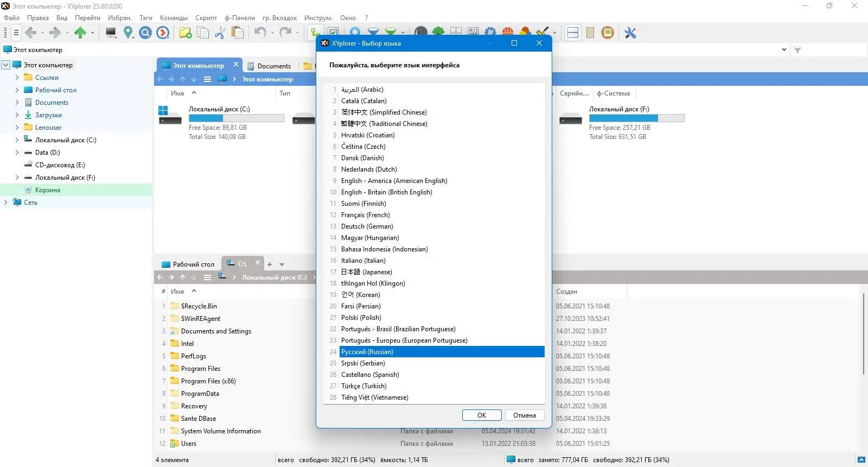Image resolution: width=868 pixels, height=467 pixels.
Task: Click status bar corner icon at bottom right
Action: tap(861, 460)
